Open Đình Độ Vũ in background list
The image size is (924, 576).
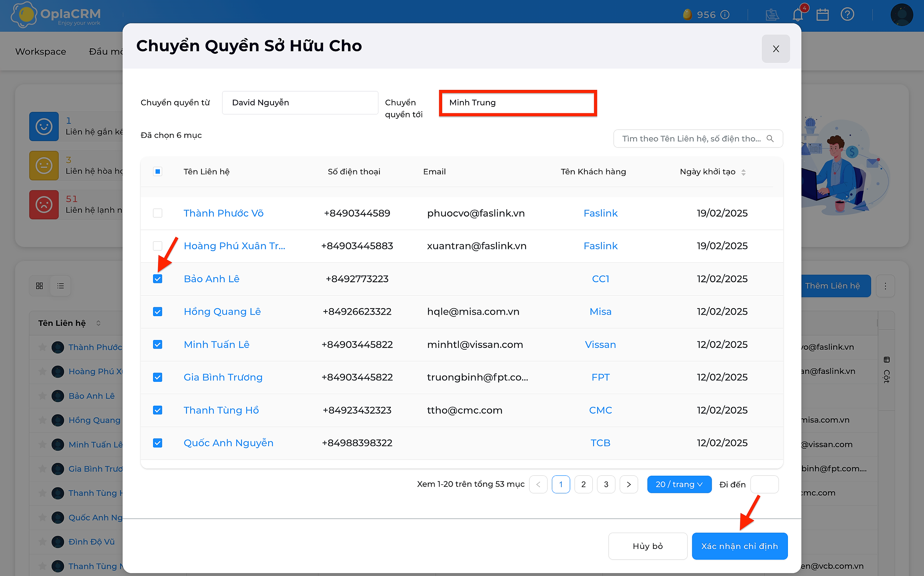click(x=91, y=541)
